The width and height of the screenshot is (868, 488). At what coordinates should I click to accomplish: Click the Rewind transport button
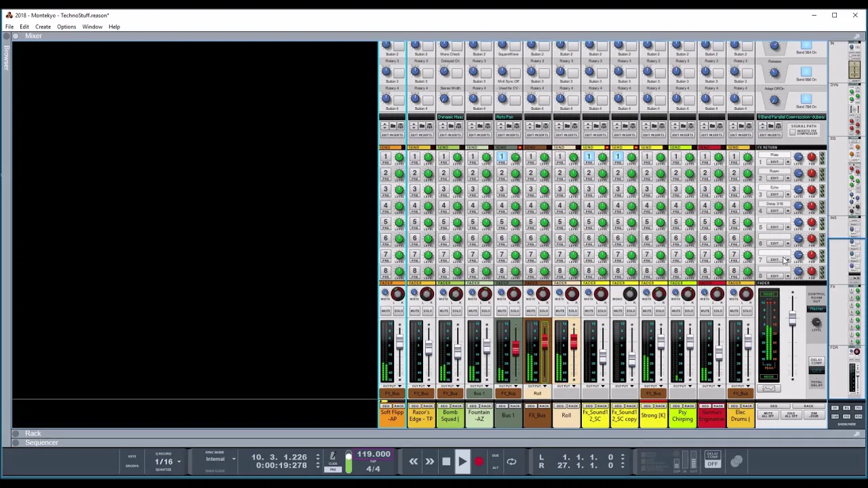pyautogui.click(x=413, y=462)
